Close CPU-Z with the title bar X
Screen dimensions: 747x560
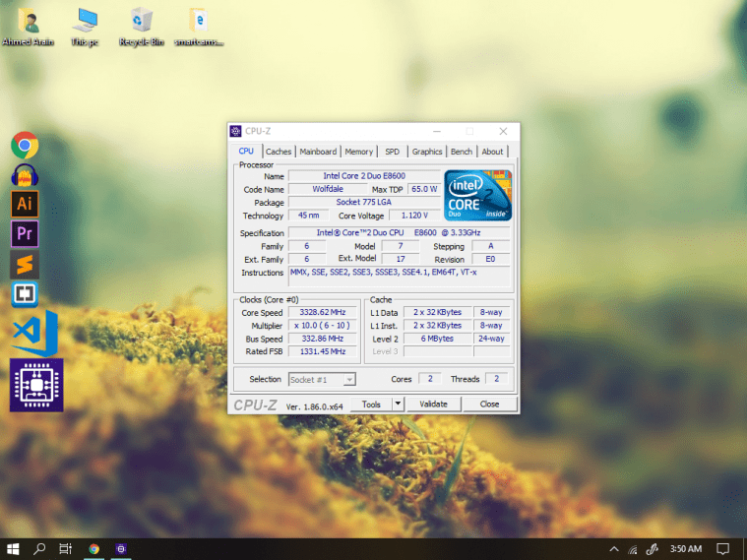click(503, 131)
